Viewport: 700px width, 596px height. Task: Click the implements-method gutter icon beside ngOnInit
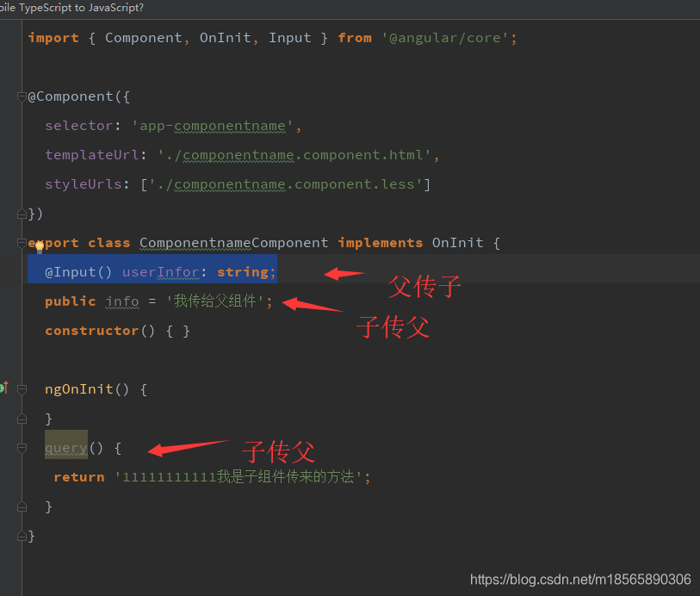tap(4, 388)
